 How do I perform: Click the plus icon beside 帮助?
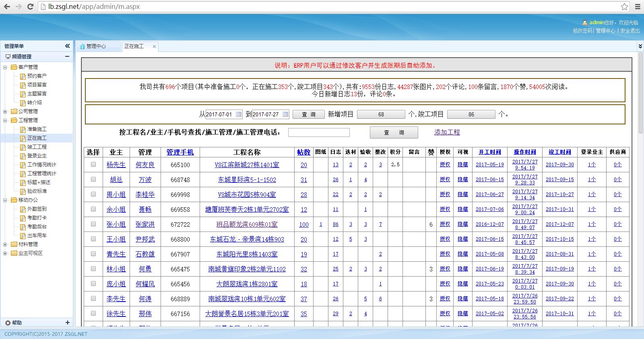(67, 322)
